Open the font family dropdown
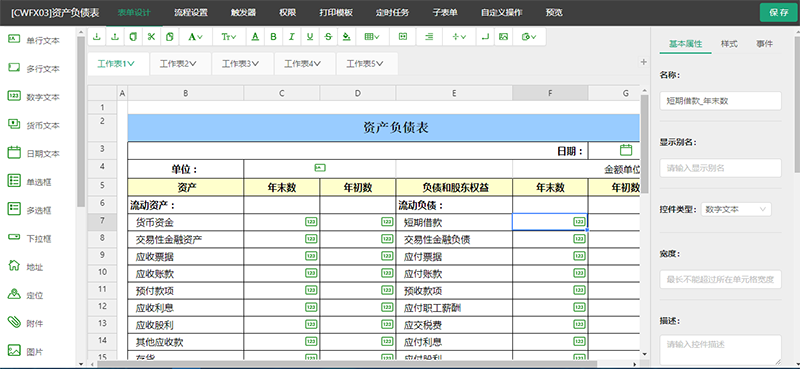The width and height of the screenshot is (800, 369). click(195, 37)
